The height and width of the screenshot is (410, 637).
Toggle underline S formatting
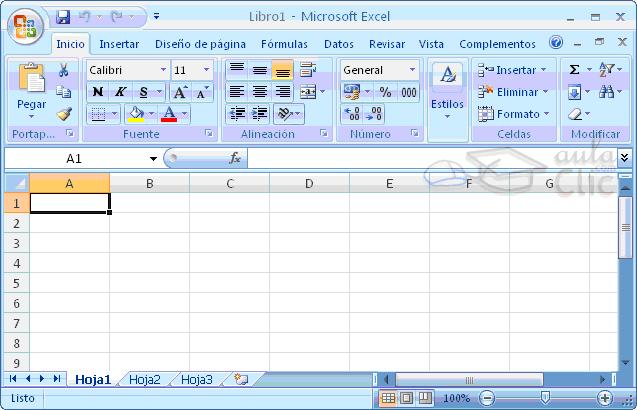[143, 92]
